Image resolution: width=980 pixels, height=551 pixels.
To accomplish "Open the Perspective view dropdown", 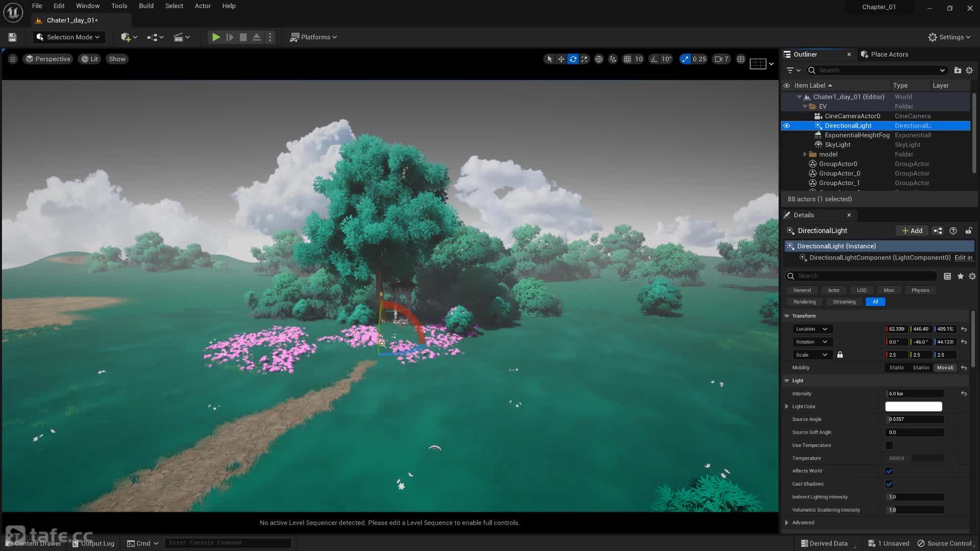I will pyautogui.click(x=48, y=59).
